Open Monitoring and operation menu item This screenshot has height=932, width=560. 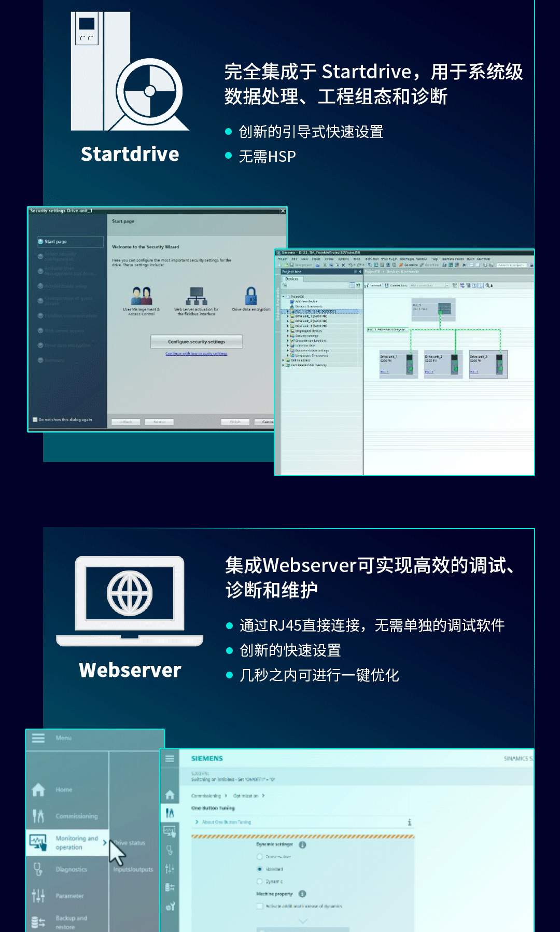click(x=68, y=843)
